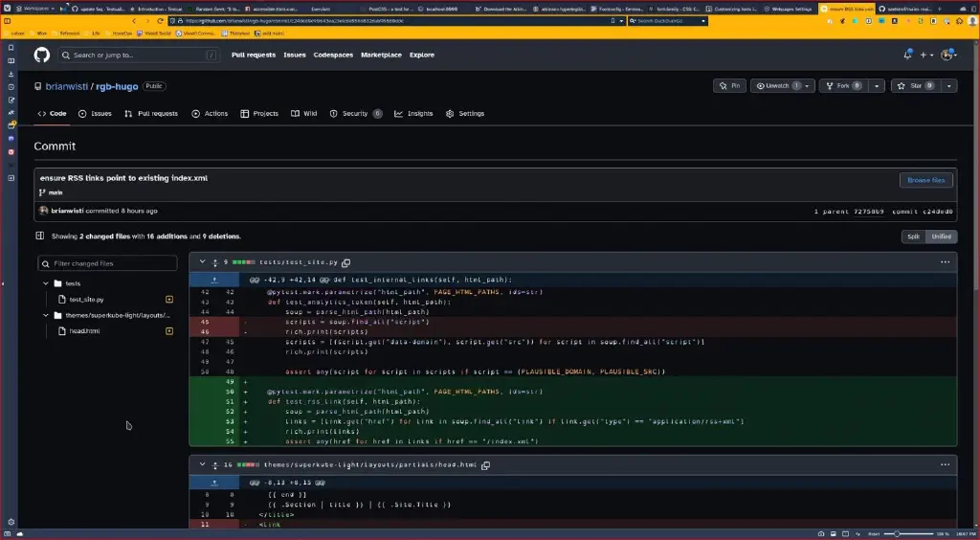Open the user avatar menu

click(948, 55)
